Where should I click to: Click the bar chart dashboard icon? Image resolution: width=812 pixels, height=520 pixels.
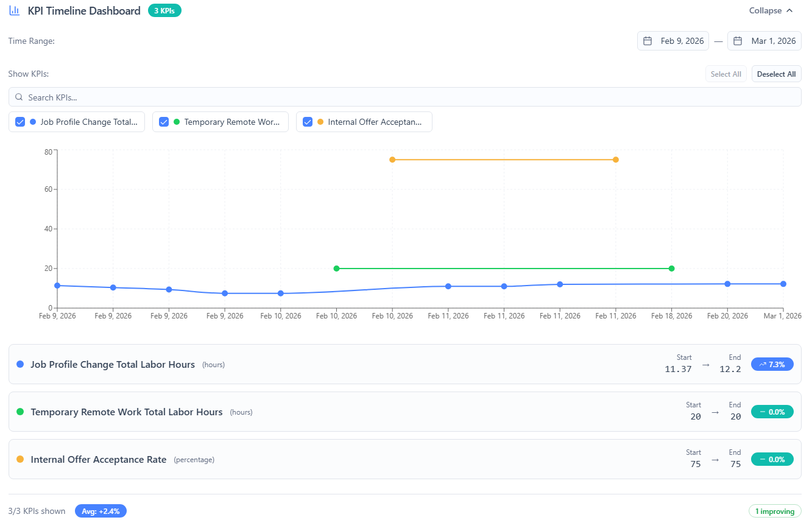(14, 10)
